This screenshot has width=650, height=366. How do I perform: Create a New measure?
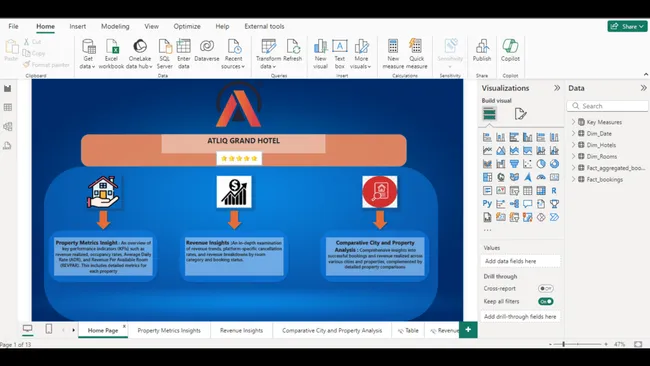(x=393, y=54)
